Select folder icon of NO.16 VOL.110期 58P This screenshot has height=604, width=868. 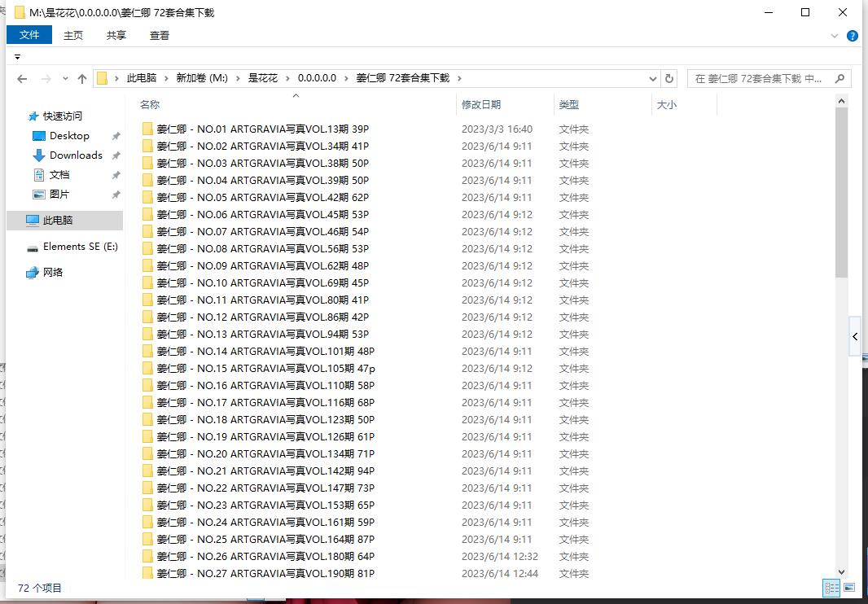click(147, 385)
